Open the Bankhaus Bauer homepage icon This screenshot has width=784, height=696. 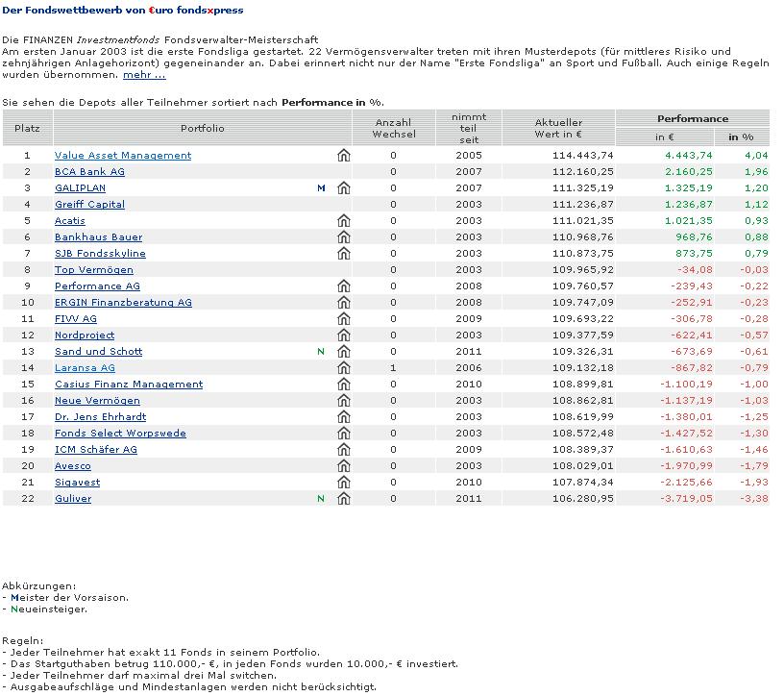(x=344, y=237)
